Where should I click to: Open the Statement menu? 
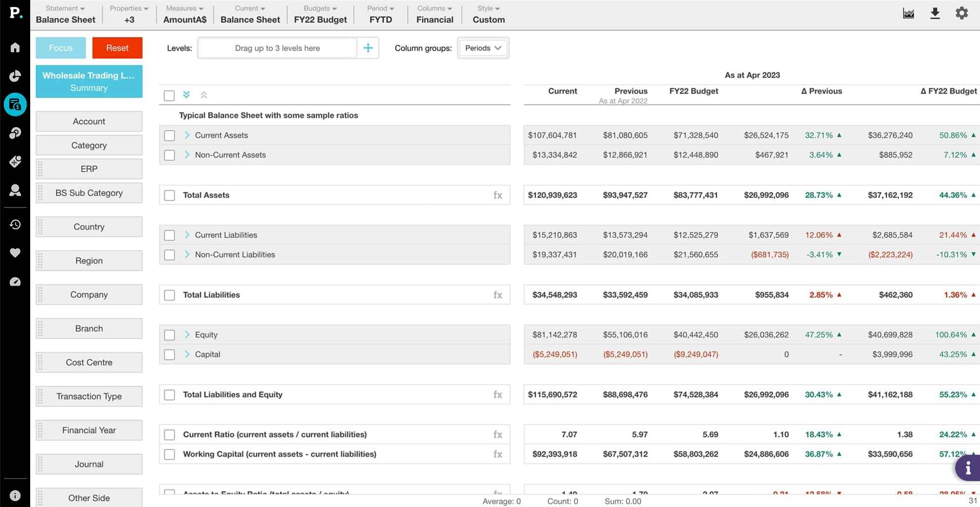pos(65,14)
